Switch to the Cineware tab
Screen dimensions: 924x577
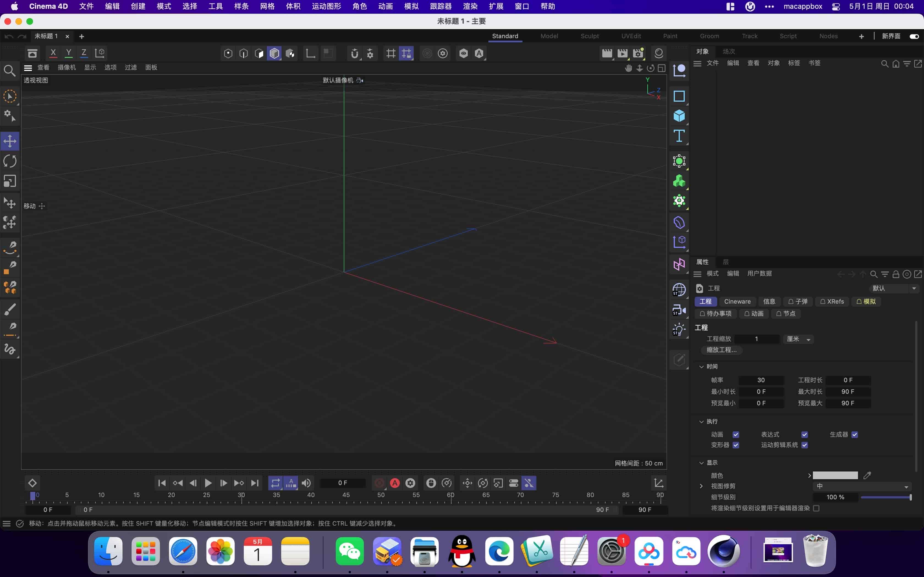click(737, 301)
